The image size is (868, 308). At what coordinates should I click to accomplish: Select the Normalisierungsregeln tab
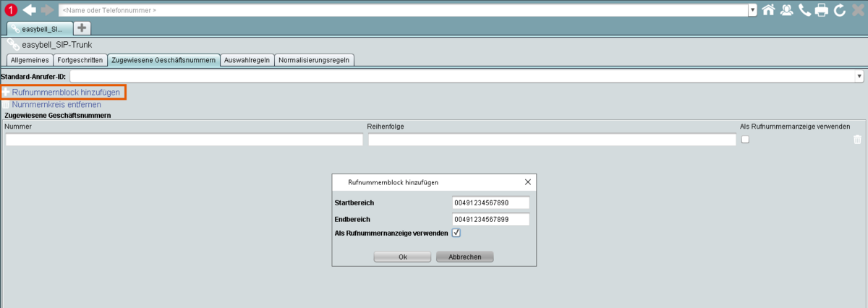315,60
